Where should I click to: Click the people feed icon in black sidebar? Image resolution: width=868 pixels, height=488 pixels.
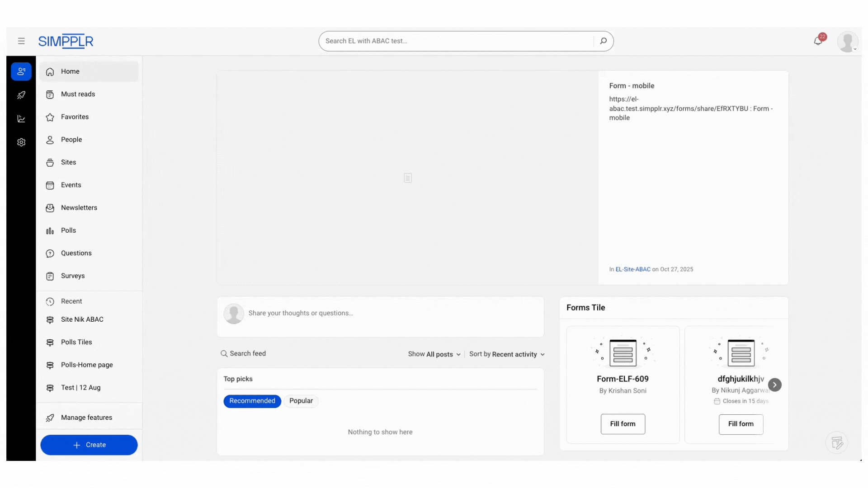click(21, 71)
